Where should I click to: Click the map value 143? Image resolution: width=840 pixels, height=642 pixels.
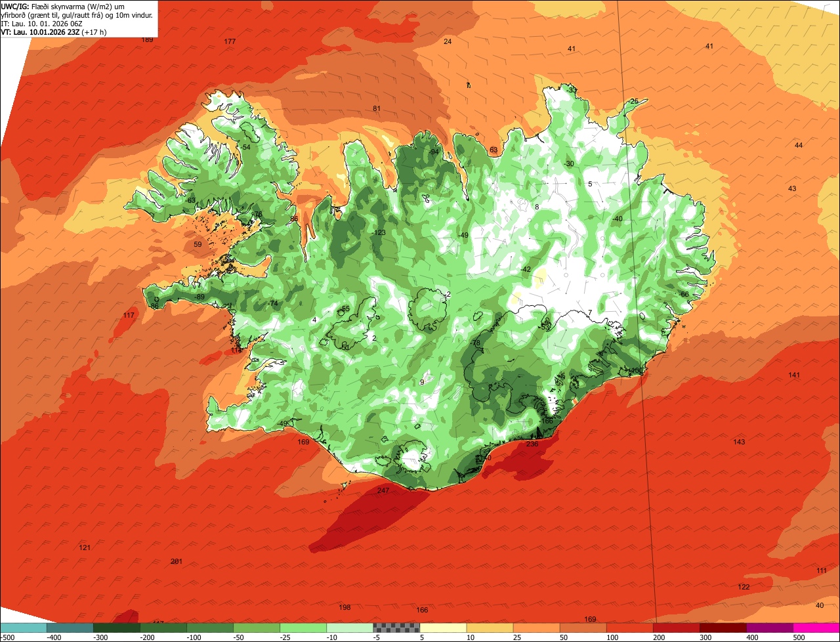(739, 442)
